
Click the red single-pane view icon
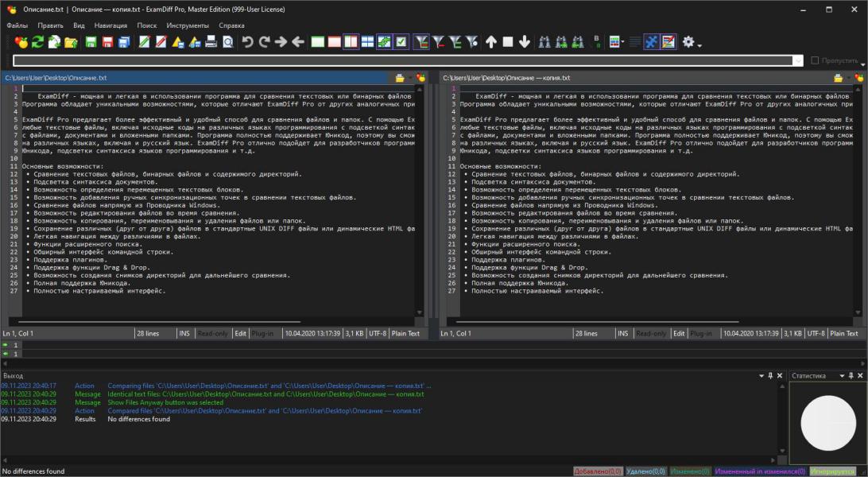click(335, 42)
